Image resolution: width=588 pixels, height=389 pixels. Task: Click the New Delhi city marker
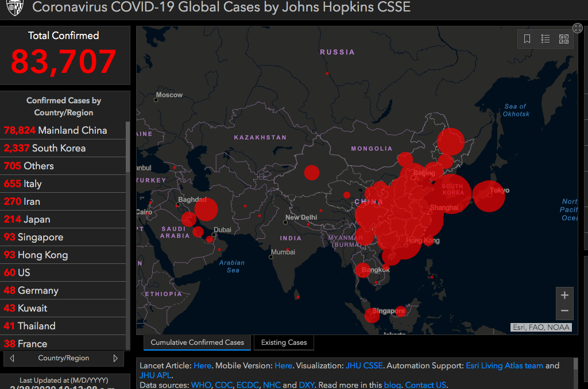pyautogui.click(x=285, y=223)
